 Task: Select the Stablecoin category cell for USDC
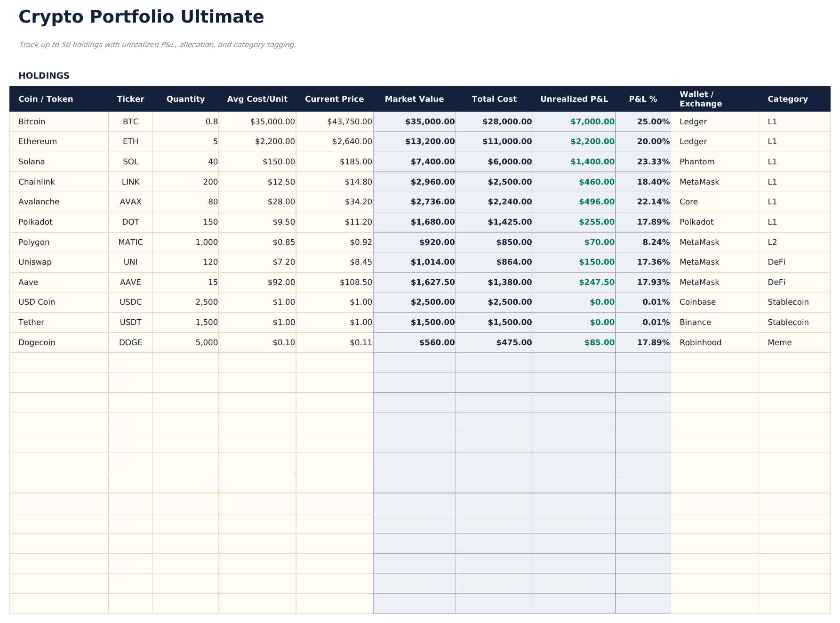click(x=789, y=302)
